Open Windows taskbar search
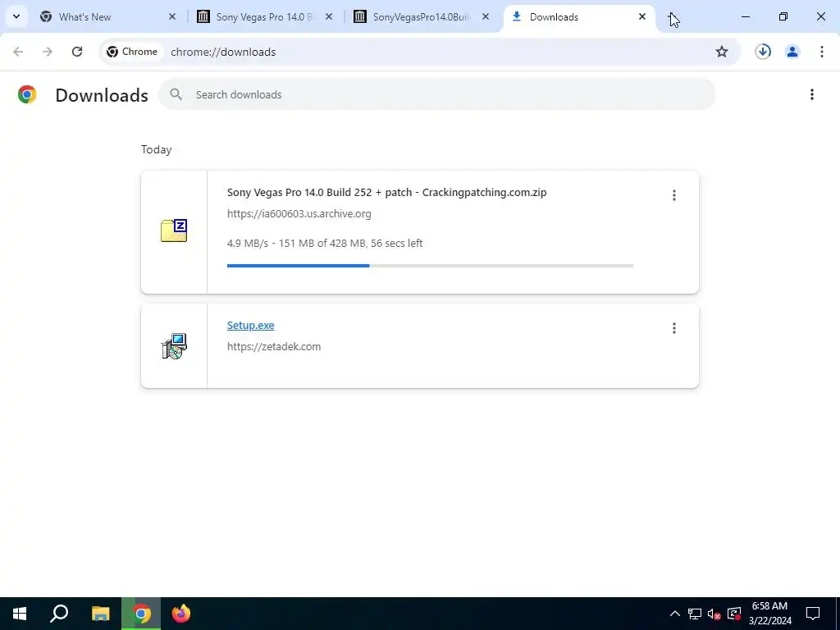The width and height of the screenshot is (840, 630). 59,614
